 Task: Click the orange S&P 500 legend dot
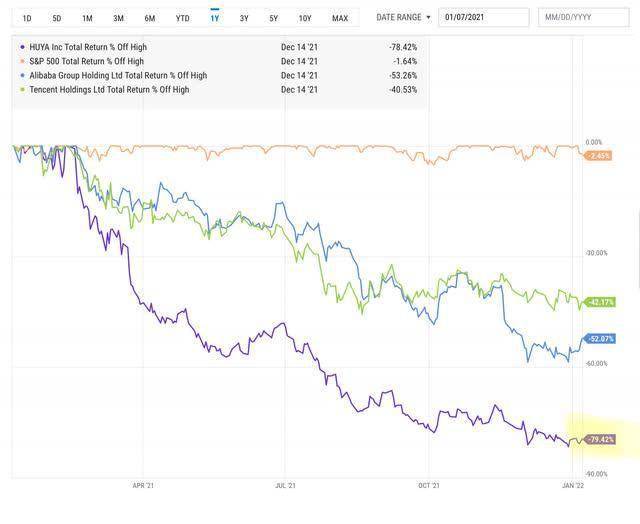click(x=22, y=61)
